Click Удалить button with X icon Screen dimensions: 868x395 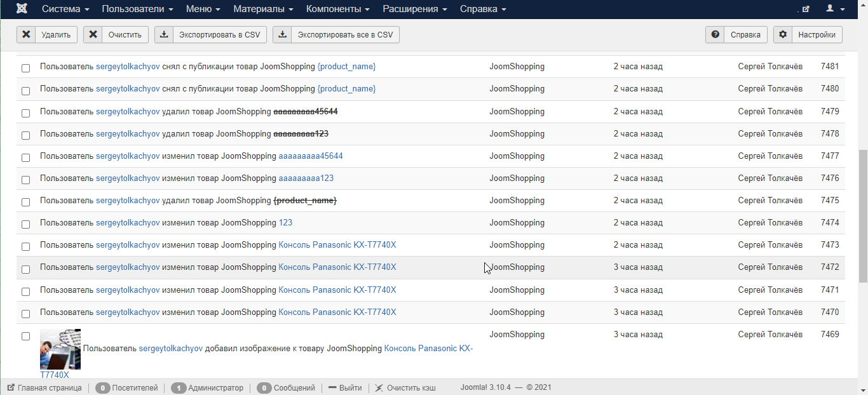pyautogui.click(x=47, y=34)
